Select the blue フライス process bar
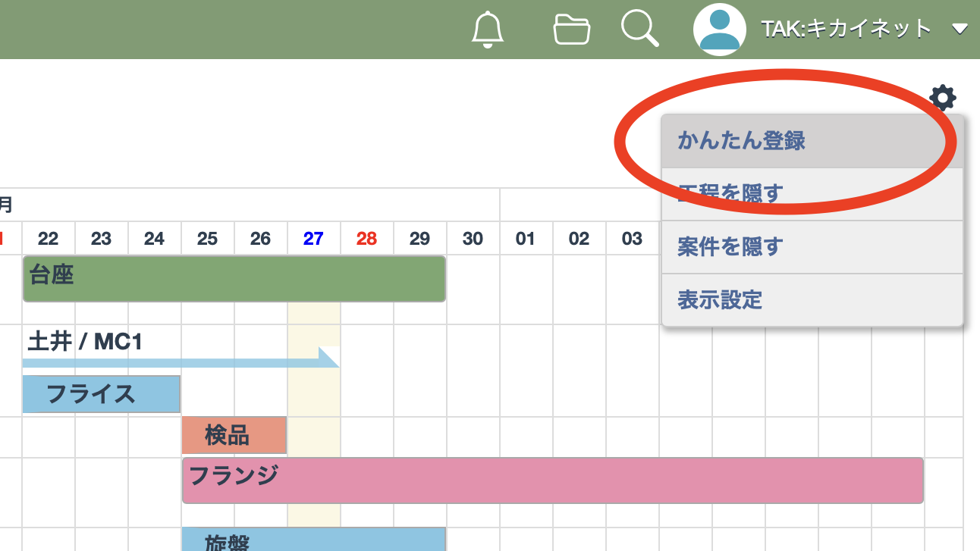This screenshot has width=980, height=551. [102, 394]
